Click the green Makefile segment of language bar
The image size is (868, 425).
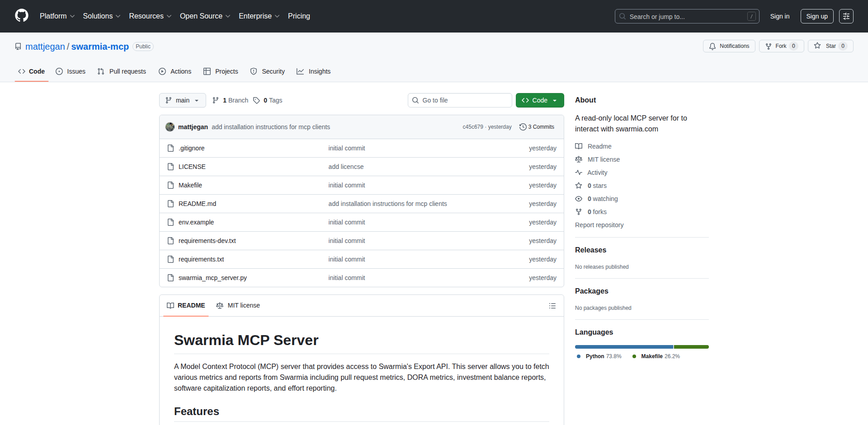pos(691,347)
